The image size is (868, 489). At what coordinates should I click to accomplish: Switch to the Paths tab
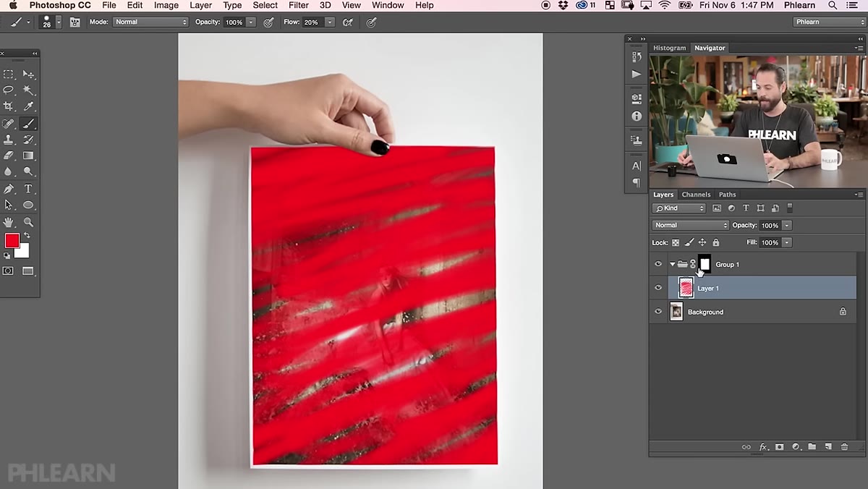pos(728,195)
